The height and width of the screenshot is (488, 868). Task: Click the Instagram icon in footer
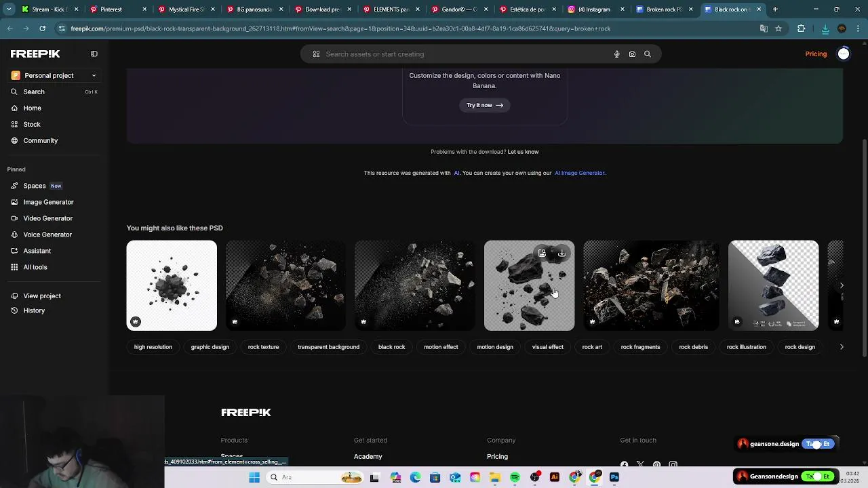click(x=673, y=464)
